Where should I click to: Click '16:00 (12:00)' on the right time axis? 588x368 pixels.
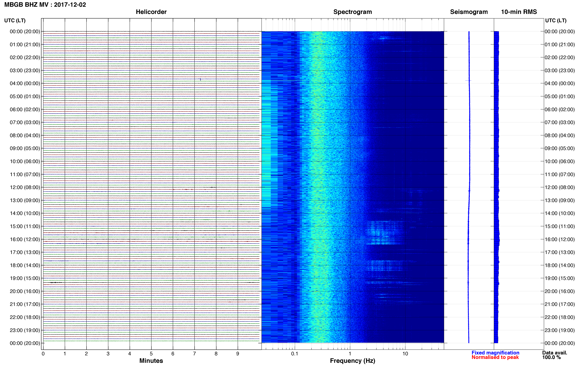click(560, 239)
